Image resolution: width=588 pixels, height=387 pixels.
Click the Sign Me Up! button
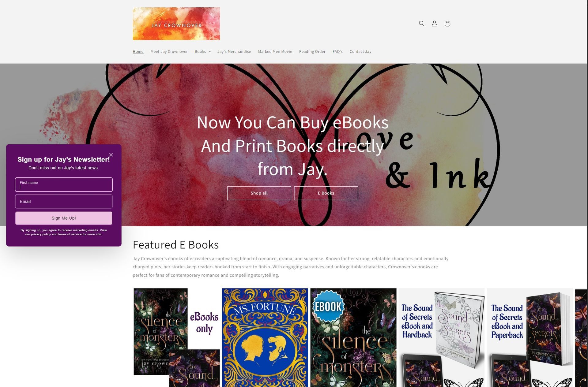tap(64, 218)
